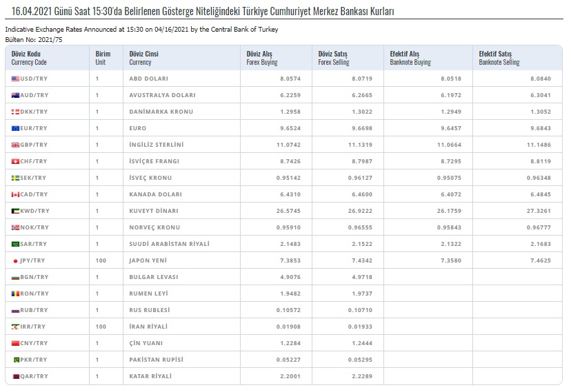Click the Swiss flag icon beside CHF/TRY
Viewport: 571px width, 392px height.
(15, 161)
